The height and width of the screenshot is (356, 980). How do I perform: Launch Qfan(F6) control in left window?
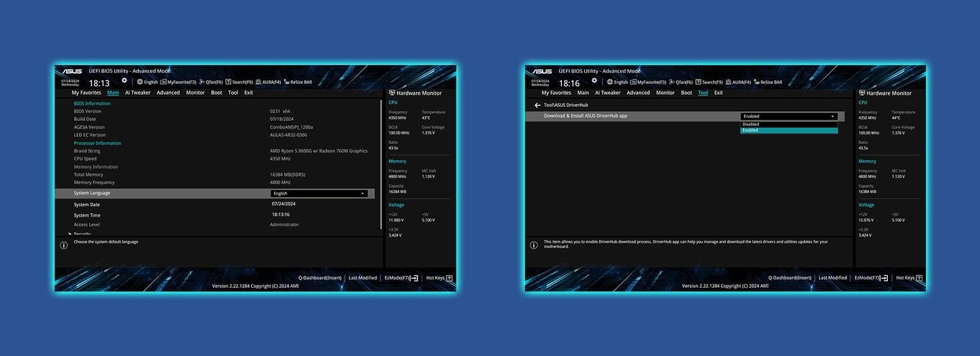tap(211, 82)
